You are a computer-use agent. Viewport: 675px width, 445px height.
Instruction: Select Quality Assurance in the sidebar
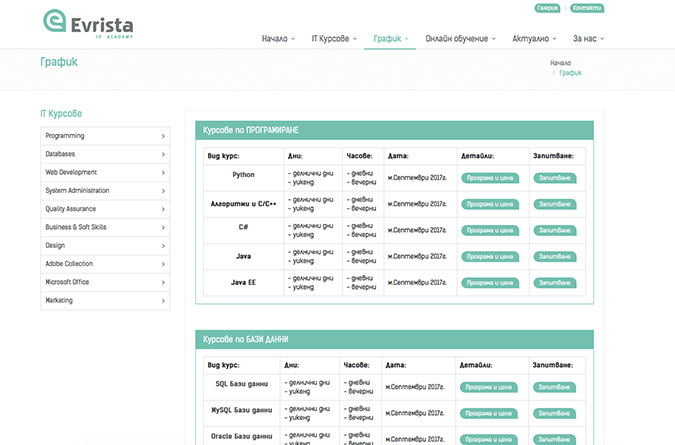(105, 209)
